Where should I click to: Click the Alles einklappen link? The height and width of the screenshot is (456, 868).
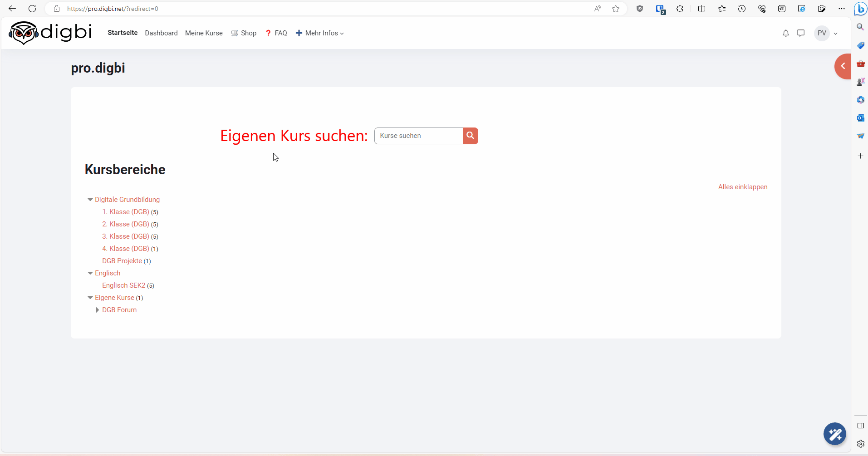pos(743,186)
